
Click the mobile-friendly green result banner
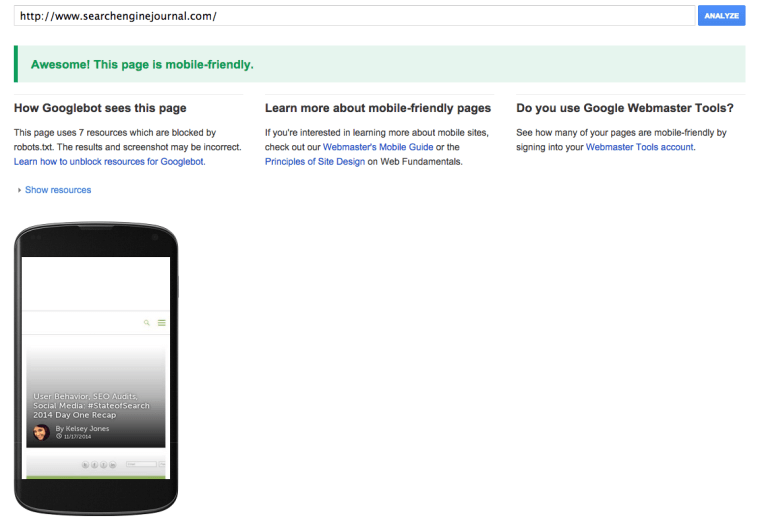(x=380, y=64)
